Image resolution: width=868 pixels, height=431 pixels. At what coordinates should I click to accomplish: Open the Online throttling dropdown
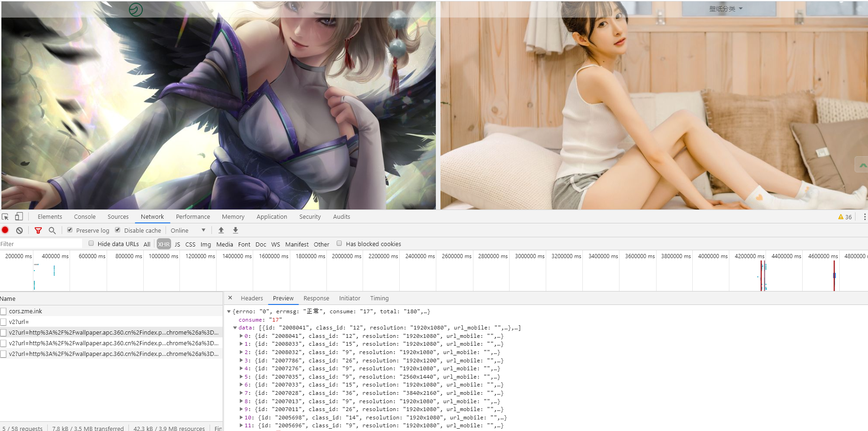(188, 230)
